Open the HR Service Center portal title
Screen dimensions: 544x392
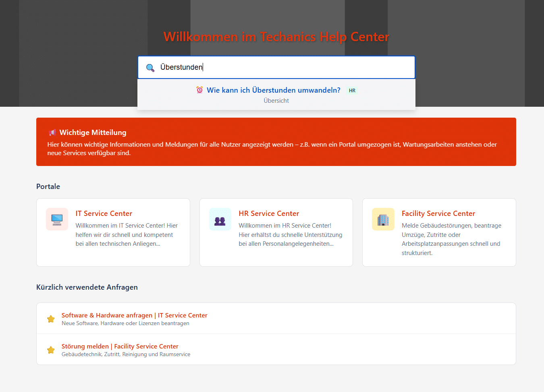269,214
